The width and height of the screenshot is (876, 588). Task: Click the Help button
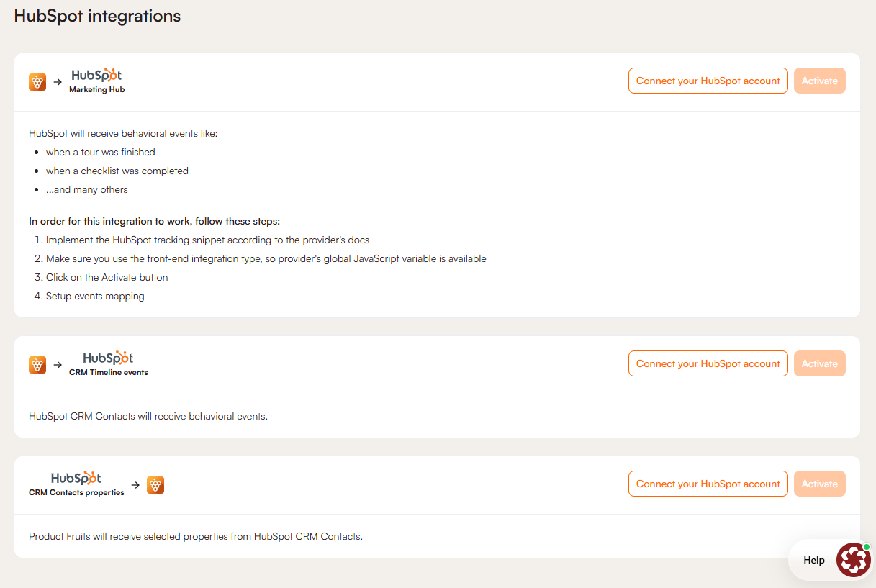tap(814, 560)
